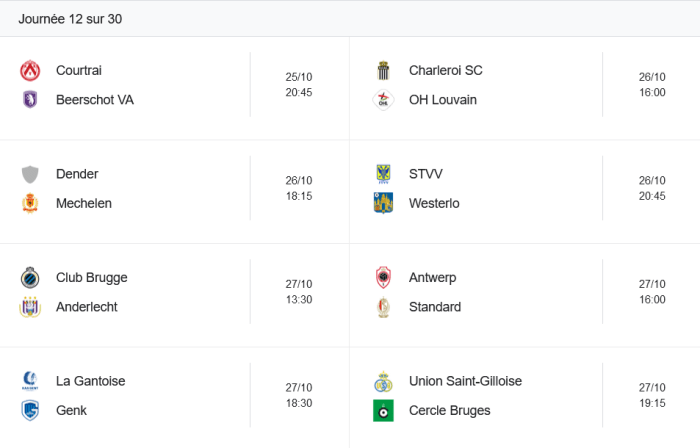
Task: Open the Antwerp vs Standard match
Action: 525,292
